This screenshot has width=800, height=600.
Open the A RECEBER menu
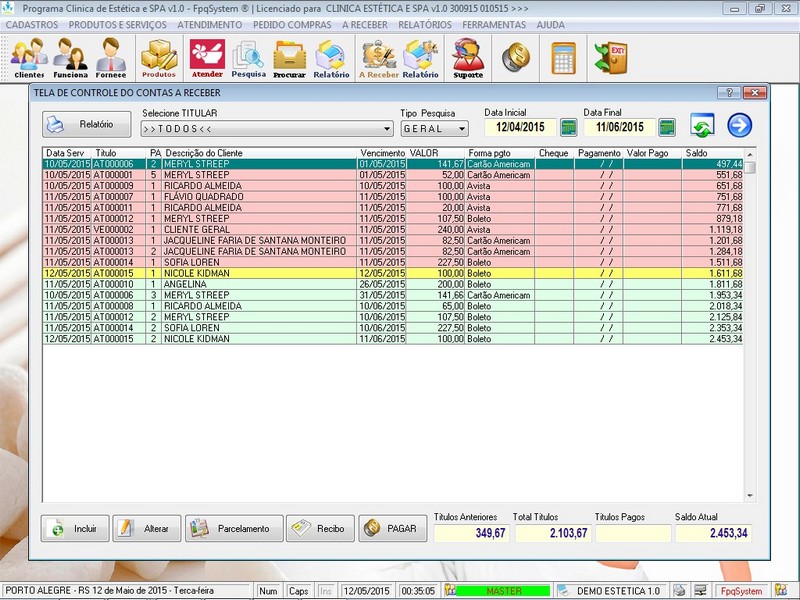click(x=364, y=25)
